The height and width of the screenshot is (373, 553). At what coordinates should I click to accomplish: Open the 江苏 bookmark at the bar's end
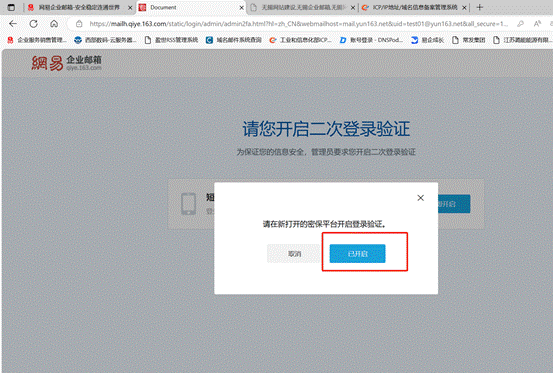tap(523, 40)
